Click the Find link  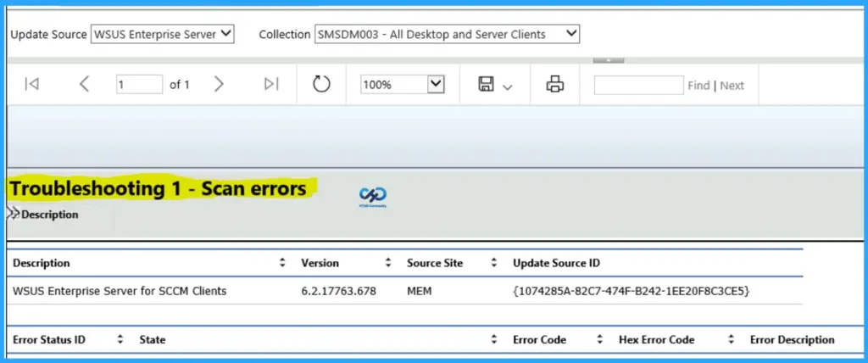click(698, 86)
